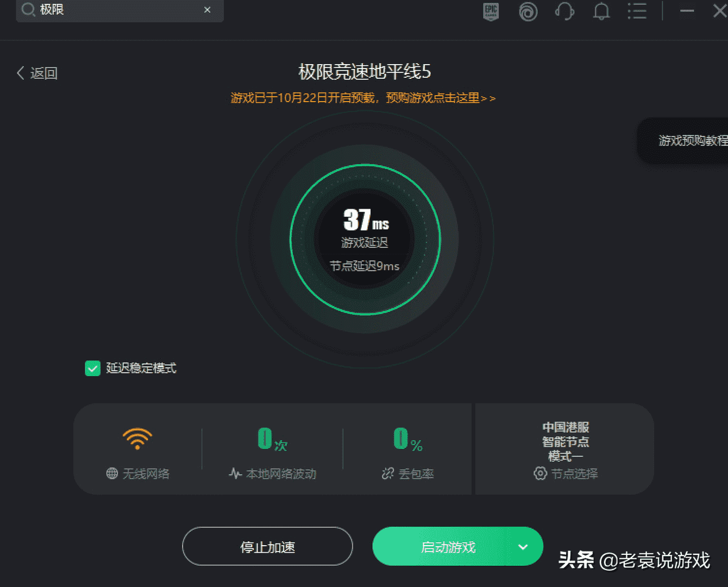Click the globe icon beside 无线网络

[112, 473]
